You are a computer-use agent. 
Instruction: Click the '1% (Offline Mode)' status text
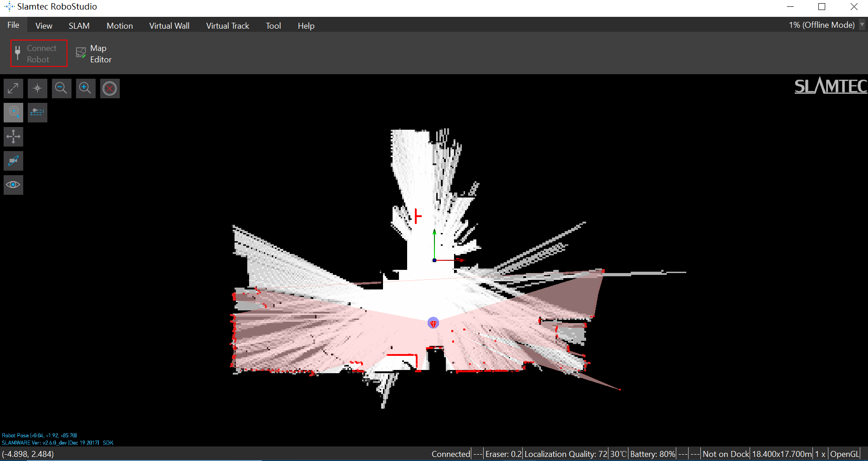(x=822, y=25)
